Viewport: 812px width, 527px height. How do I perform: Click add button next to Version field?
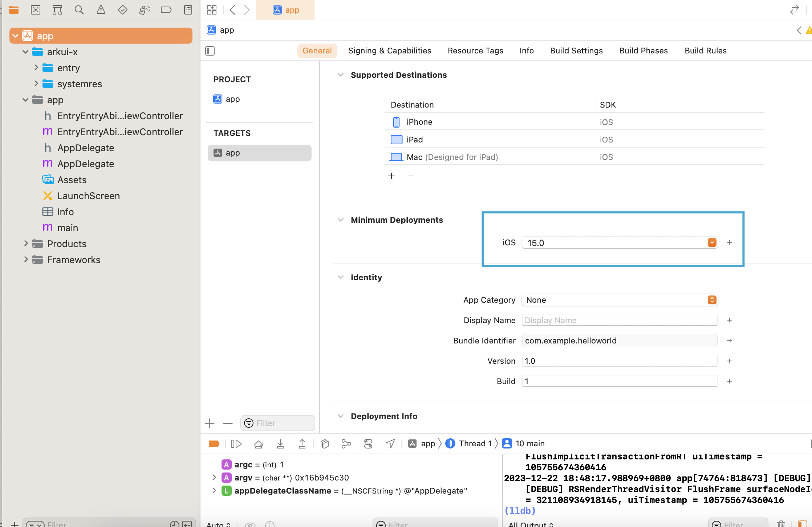730,361
